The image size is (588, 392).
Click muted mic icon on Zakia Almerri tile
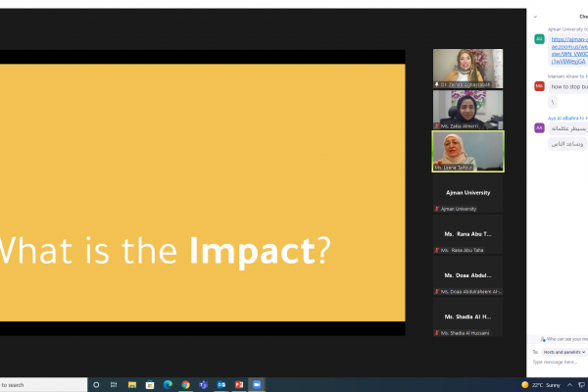[436, 126]
